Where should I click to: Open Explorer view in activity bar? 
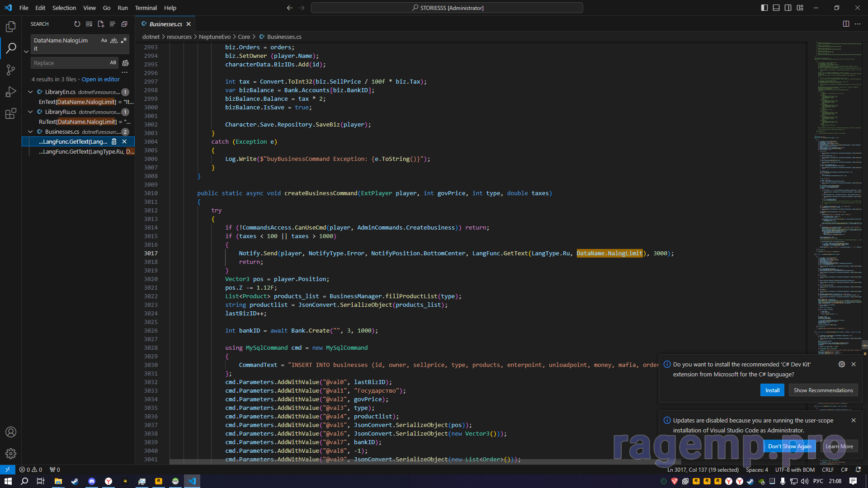[11, 27]
